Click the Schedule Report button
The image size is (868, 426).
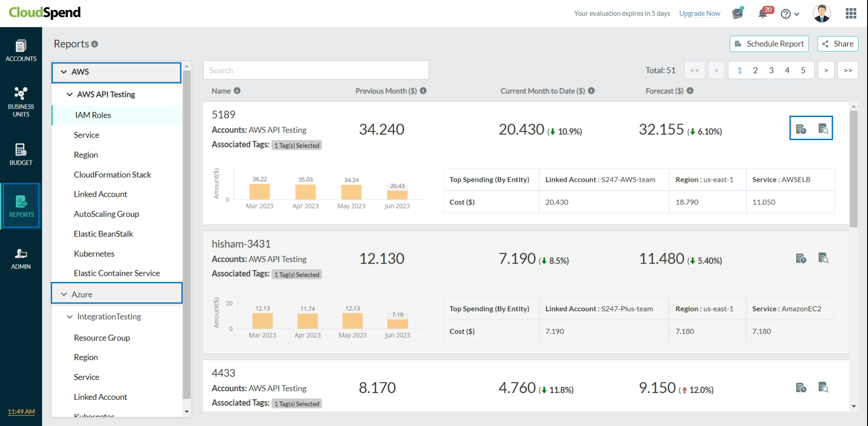(x=769, y=44)
